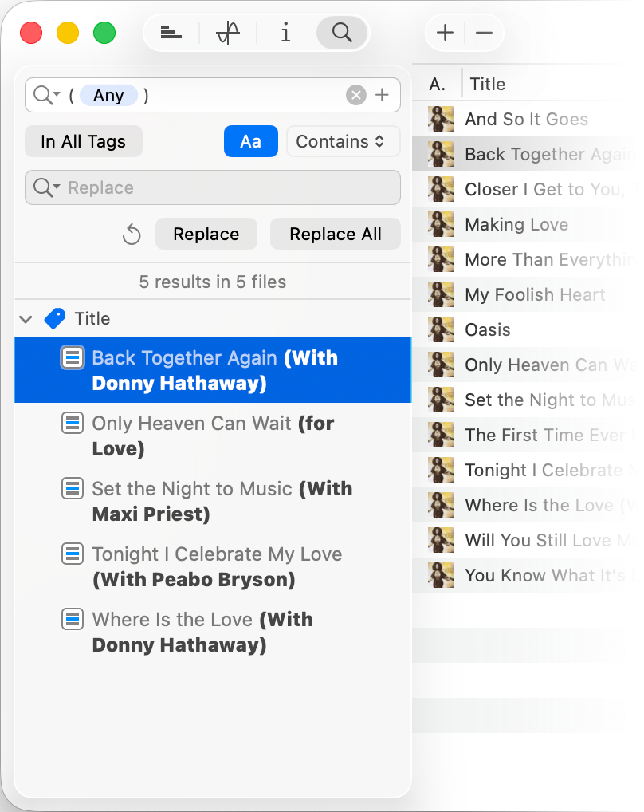
Task: Select result Only Heaven Can Wait
Action: pos(213,436)
